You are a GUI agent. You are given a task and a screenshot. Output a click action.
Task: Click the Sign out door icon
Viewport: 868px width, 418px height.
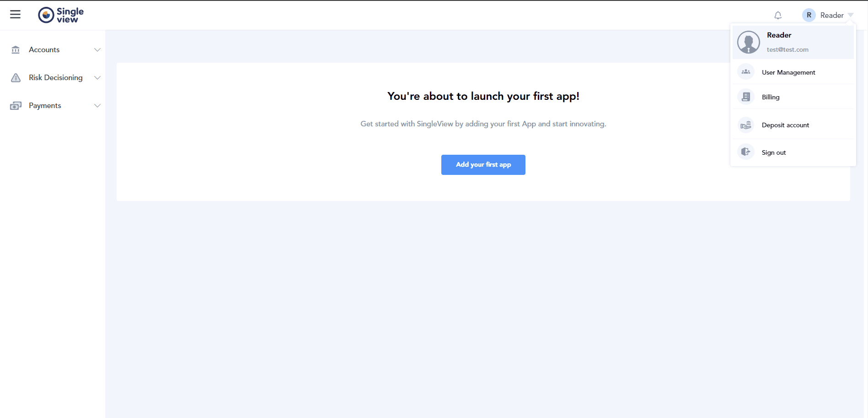point(746,152)
